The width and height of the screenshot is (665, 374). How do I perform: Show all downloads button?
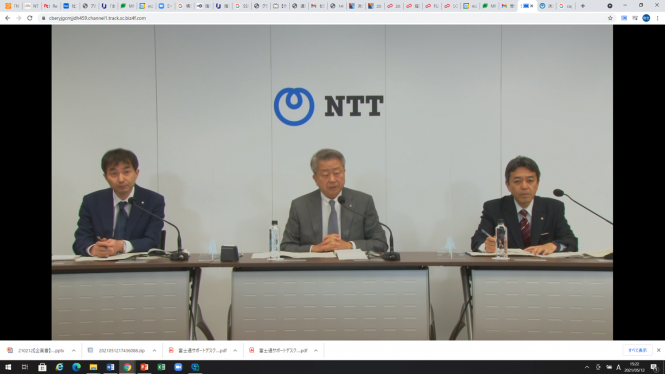[637, 350]
